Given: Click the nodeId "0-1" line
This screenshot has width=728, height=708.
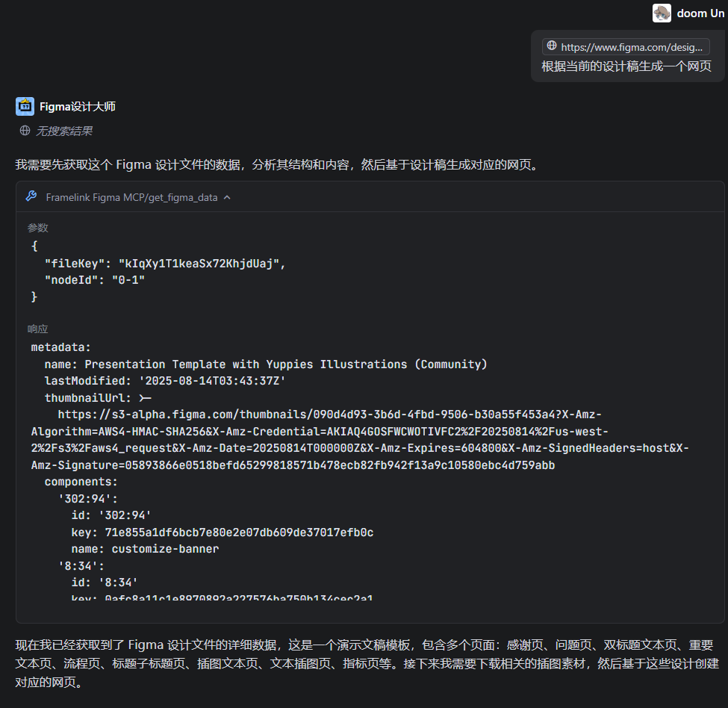Looking at the screenshot, I should point(95,280).
